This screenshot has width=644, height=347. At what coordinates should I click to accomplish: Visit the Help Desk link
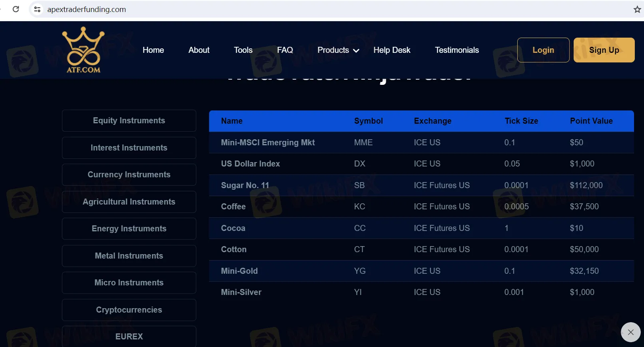[392, 50]
